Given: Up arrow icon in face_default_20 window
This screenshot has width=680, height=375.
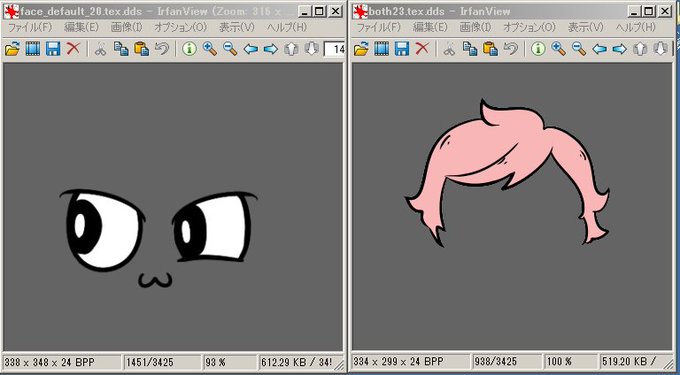Looking at the screenshot, I should pyautogui.click(x=291, y=49).
